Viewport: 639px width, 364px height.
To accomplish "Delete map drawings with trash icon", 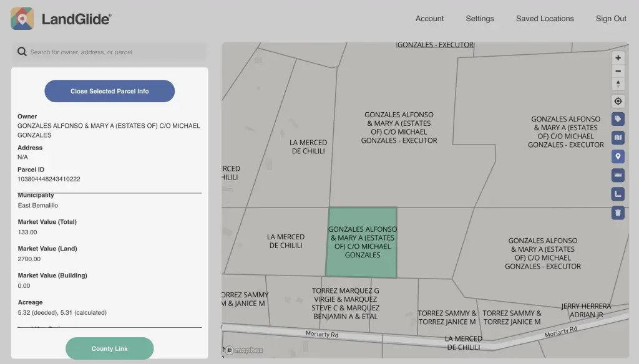I will click(x=618, y=213).
